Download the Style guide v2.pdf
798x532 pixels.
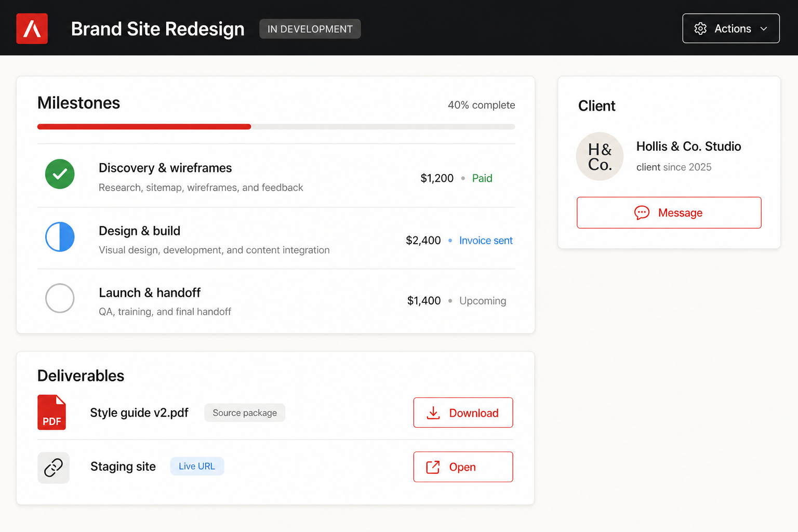point(463,413)
